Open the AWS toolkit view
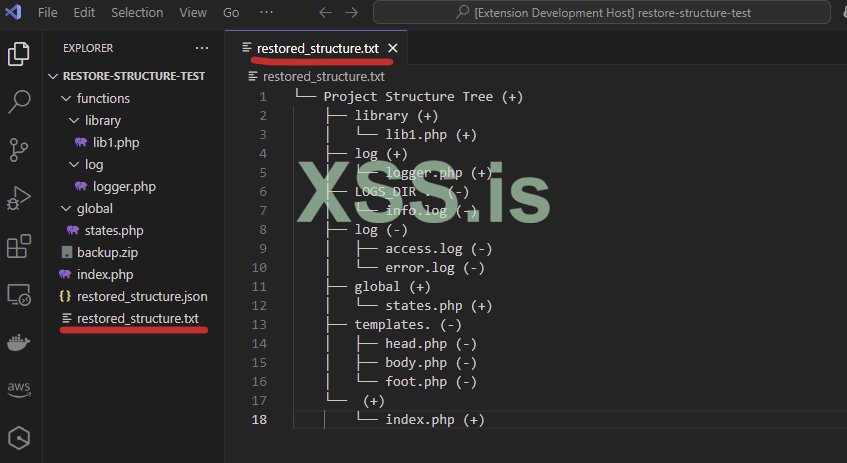847x463 pixels. (19, 390)
